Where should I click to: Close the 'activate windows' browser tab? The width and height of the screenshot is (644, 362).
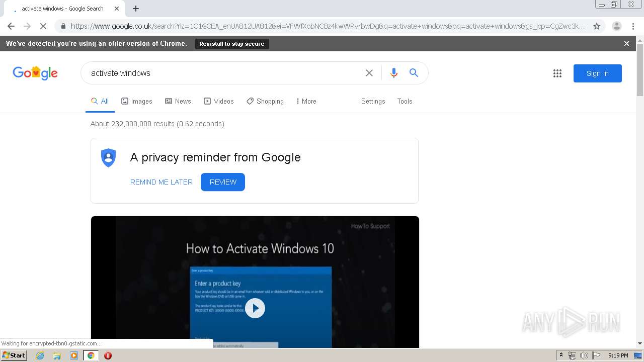tap(117, 9)
